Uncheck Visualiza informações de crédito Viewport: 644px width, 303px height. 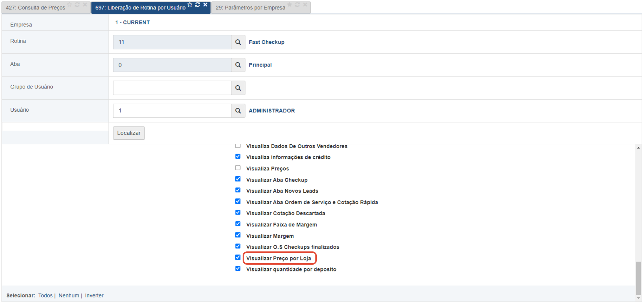point(238,157)
